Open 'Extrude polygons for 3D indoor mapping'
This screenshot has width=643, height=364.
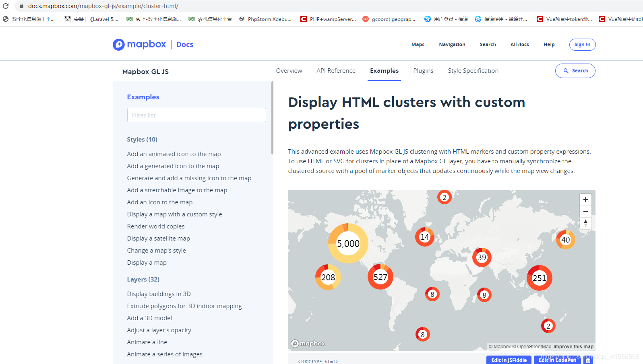184,306
